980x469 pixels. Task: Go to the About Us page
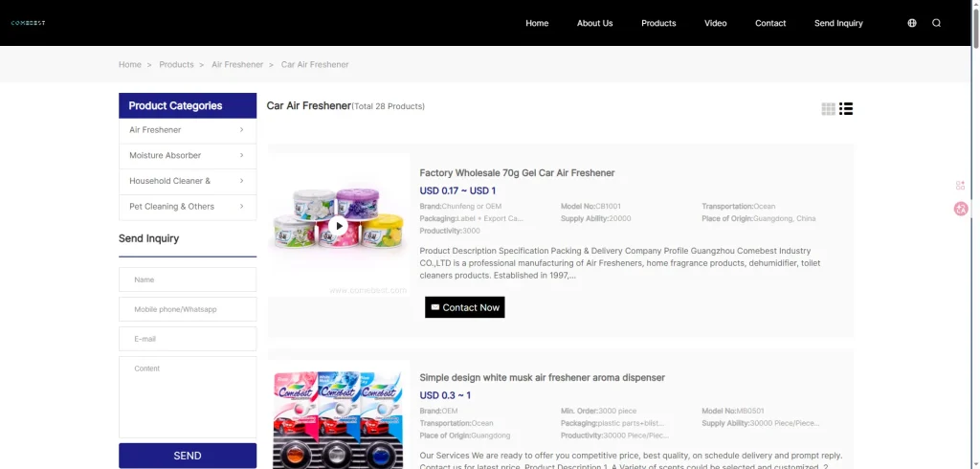pos(594,23)
